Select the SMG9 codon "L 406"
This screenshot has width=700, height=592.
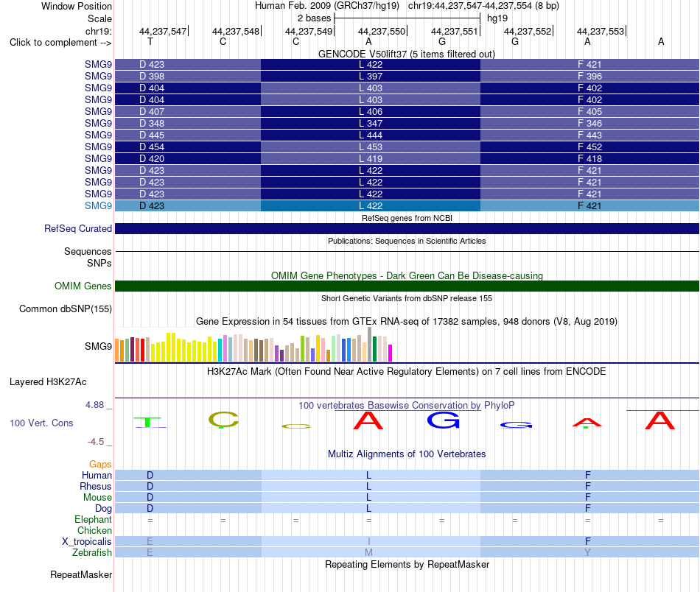[371, 111]
